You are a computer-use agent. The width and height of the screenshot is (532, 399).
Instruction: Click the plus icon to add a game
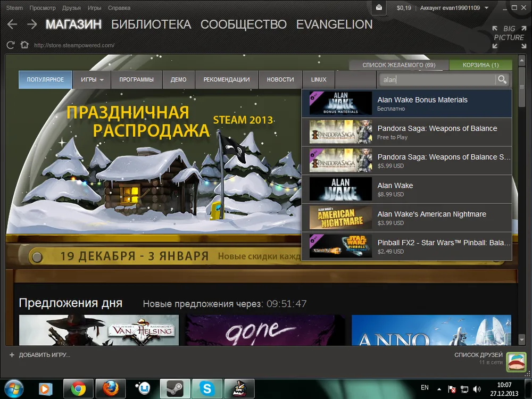(x=12, y=355)
